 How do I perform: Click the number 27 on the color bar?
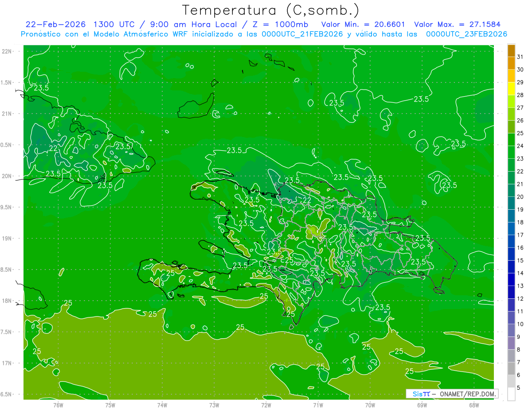pos(520,108)
